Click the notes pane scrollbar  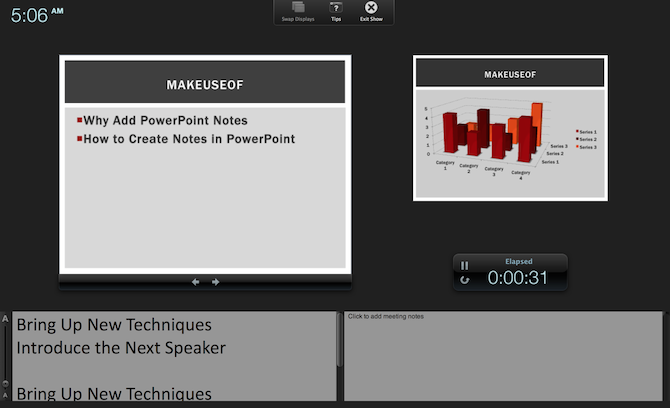pyautogui.click(x=340, y=340)
